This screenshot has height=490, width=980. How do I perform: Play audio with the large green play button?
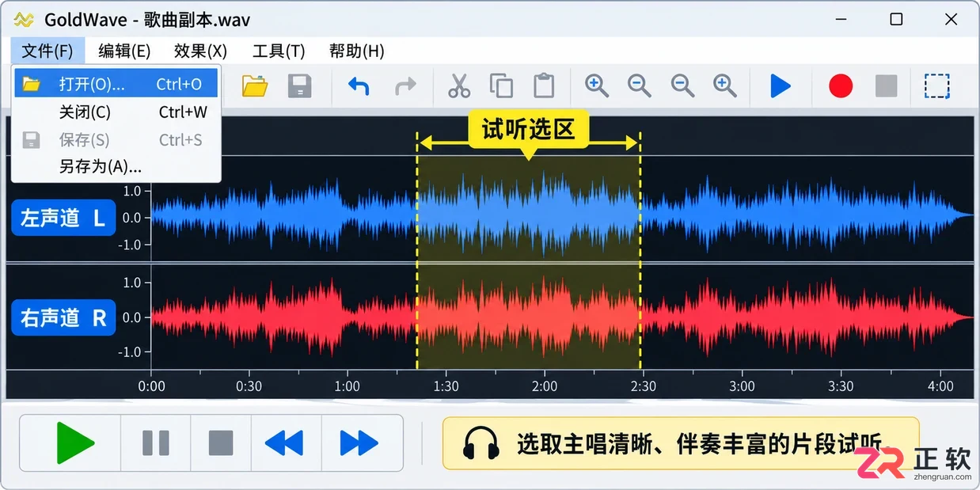75,443
